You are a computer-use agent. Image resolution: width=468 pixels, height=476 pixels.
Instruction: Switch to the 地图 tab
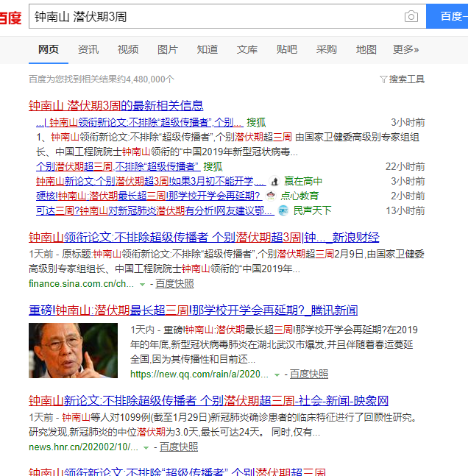[366, 49]
